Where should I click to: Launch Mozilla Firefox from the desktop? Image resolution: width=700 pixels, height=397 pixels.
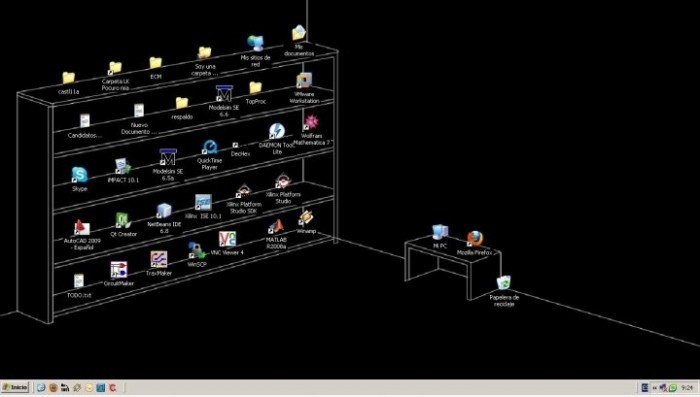(475, 239)
